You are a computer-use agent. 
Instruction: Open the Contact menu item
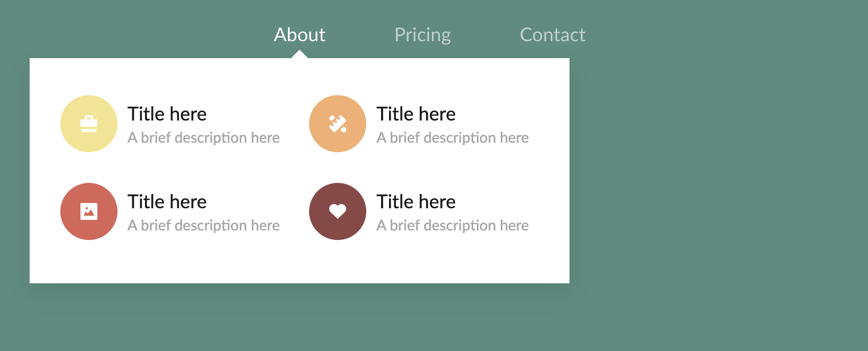(553, 35)
